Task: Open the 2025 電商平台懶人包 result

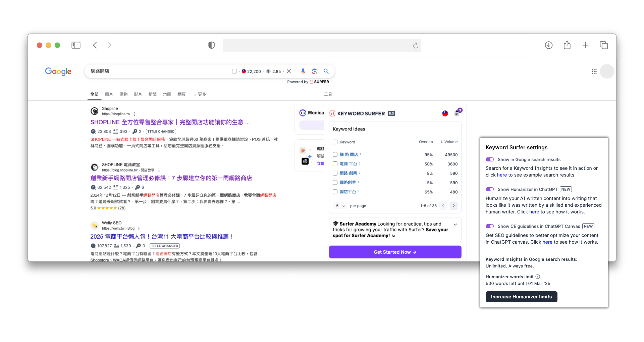Action: tap(162, 237)
